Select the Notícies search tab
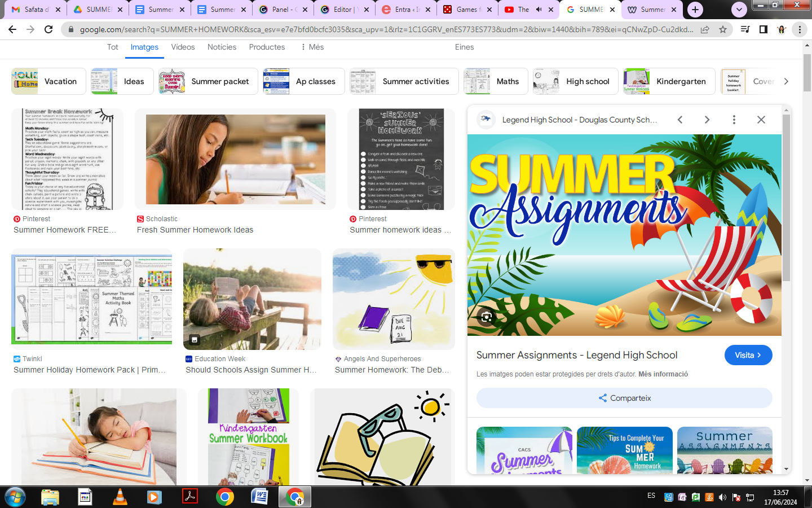Image resolution: width=812 pixels, height=508 pixels. [222, 47]
